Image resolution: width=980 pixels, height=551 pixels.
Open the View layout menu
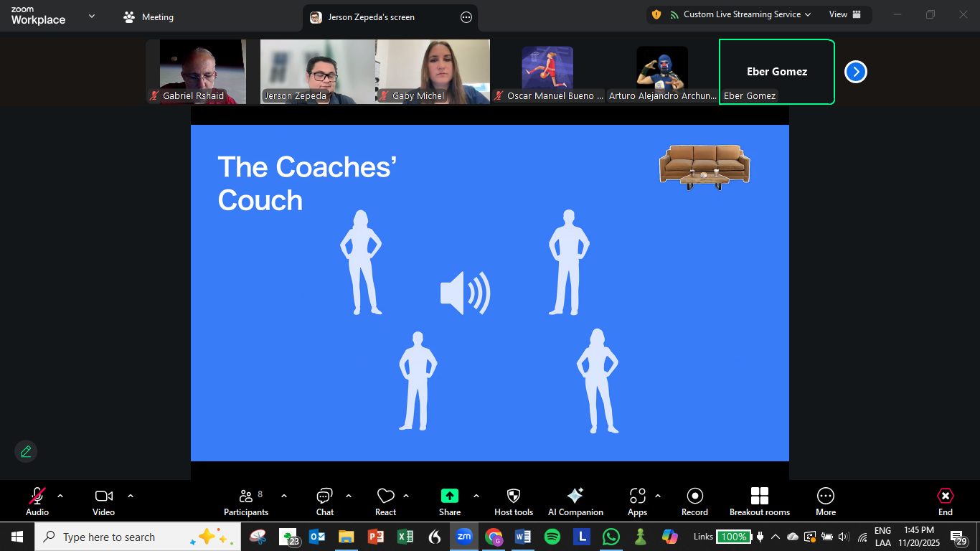point(844,14)
